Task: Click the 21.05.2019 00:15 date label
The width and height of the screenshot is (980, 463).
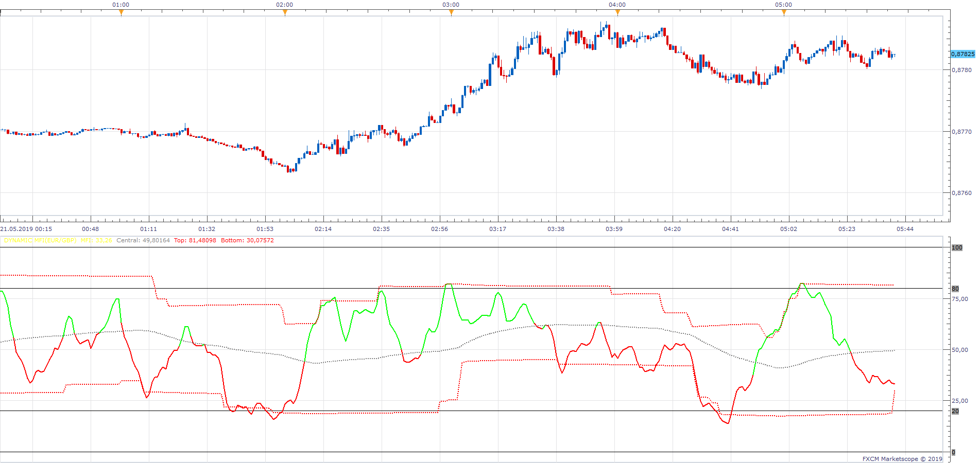Action: [x=26, y=229]
